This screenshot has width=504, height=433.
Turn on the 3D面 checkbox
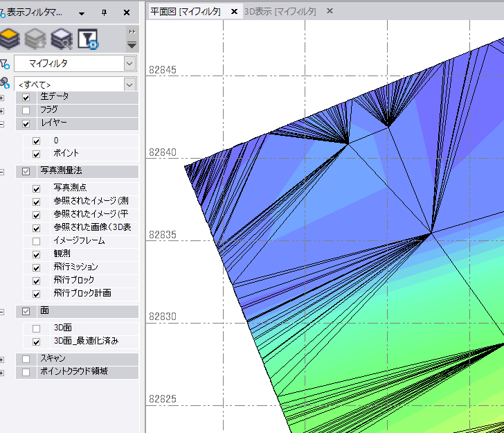click(36, 328)
